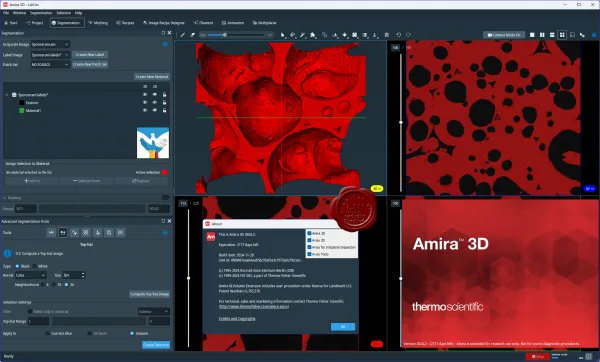Image resolution: width=600 pixels, height=362 pixels.
Task: Set neighborhood to 18
Action: click(x=54, y=285)
